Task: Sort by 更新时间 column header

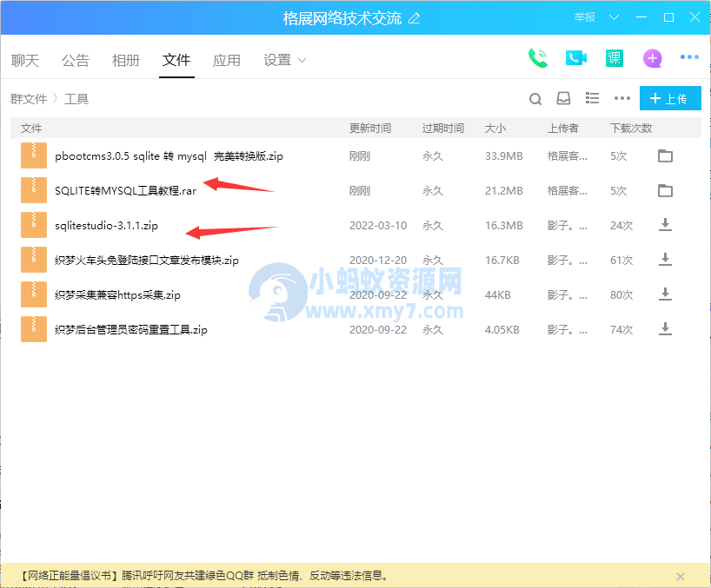Action: coord(370,129)
